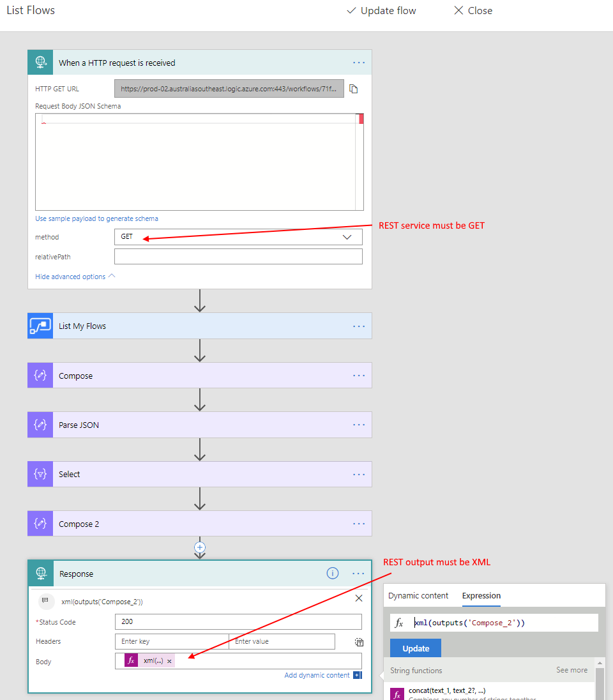Click the Select action filter icon
Viewport: 613px width, 700px height.
[x=40, y=474]
